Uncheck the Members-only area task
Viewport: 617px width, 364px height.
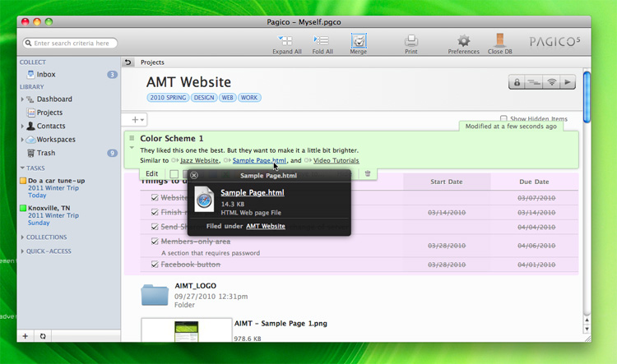coord(155,241)
